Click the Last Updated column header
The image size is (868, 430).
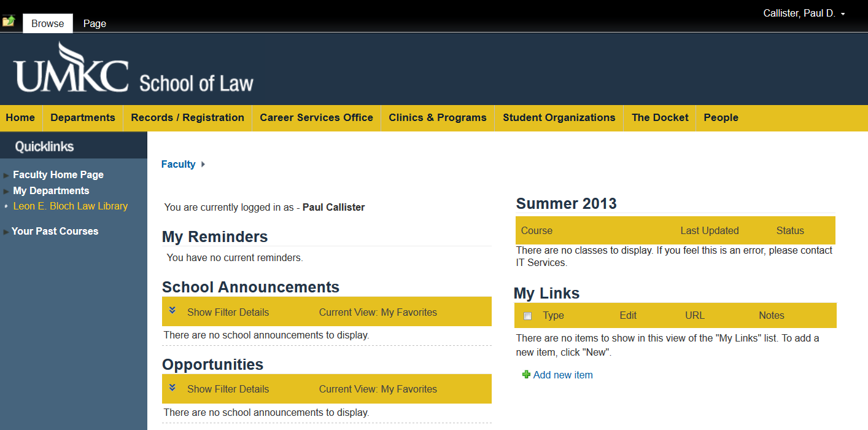pos(710,230)
